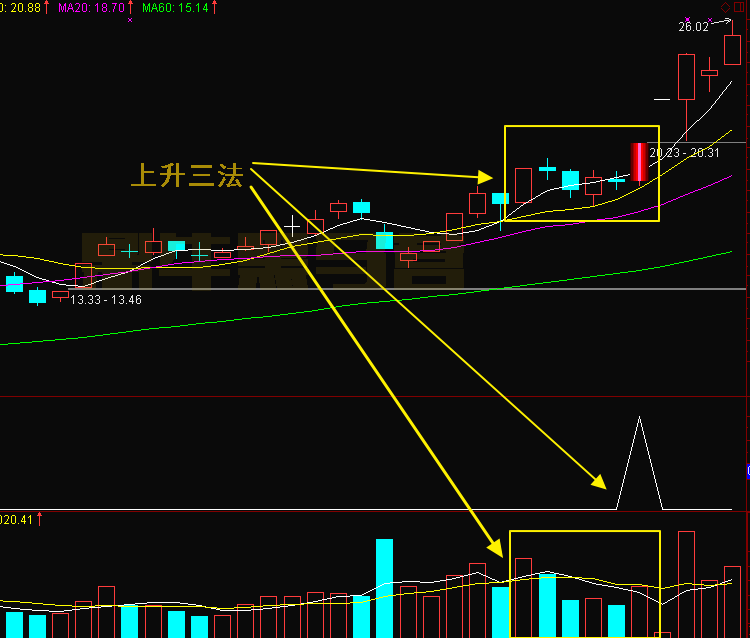Click the white horizontal dash left of the tall red candle
This screenshot has width=750, height=638.
point(661,99)
